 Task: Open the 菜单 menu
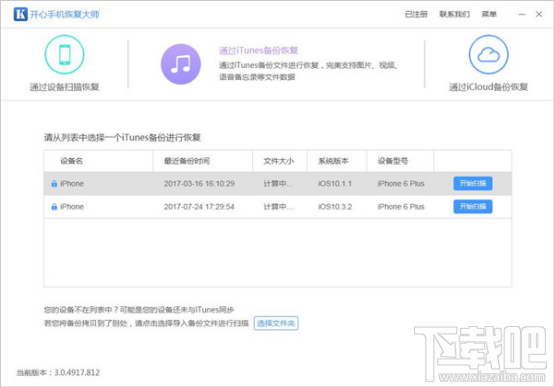coord(489,14)
